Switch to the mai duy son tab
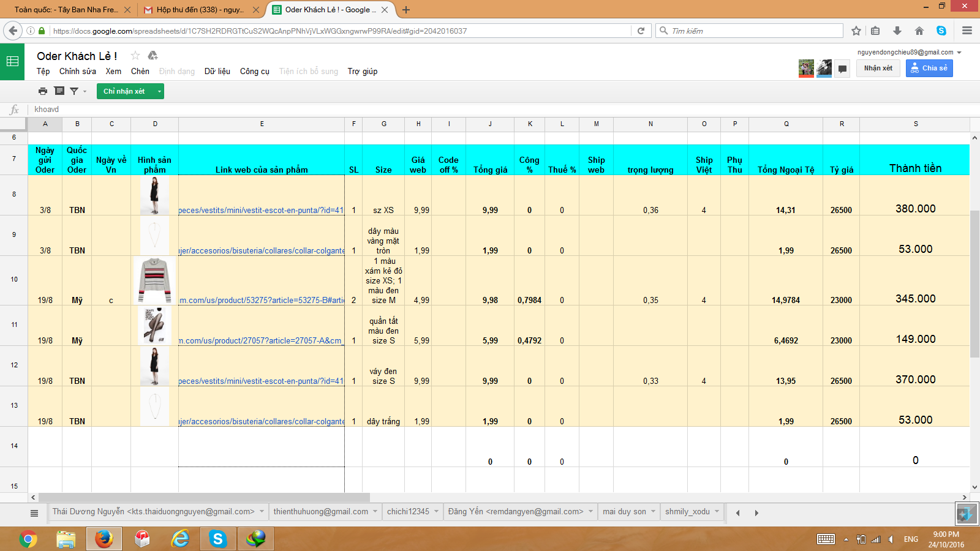980x551 pixels. click(624, 512)
